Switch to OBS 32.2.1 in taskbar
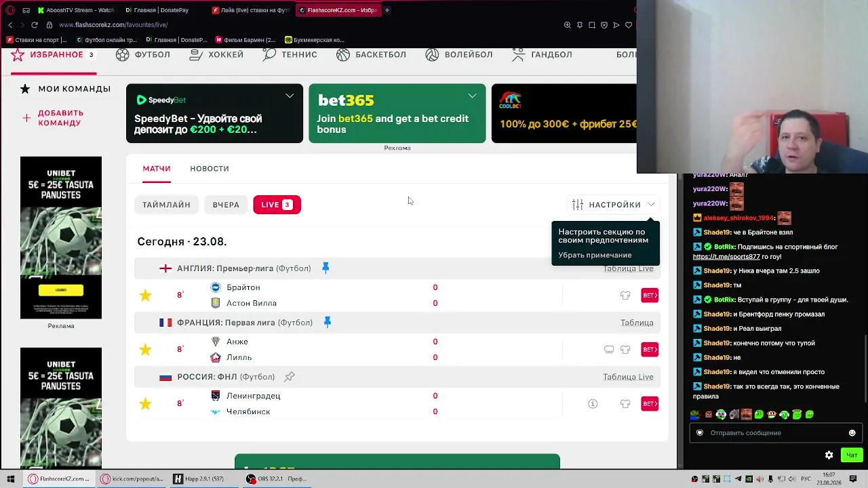Image resolution: width=868 pixels, height=488 pixels. (277, 479)
